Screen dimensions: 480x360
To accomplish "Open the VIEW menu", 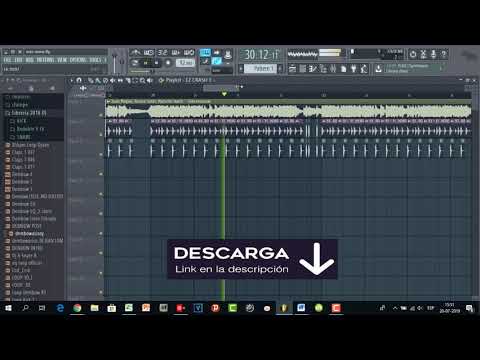I will click(61, 60).
